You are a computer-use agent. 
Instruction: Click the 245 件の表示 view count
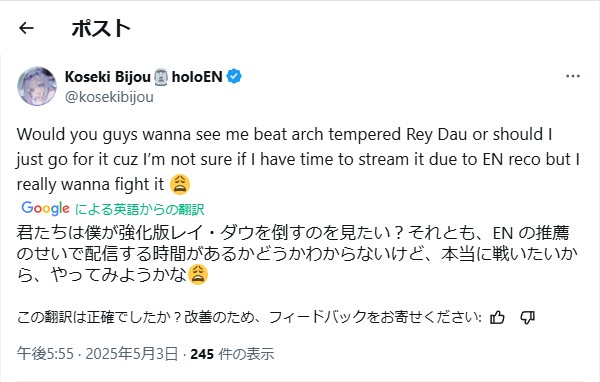(232, 354)
